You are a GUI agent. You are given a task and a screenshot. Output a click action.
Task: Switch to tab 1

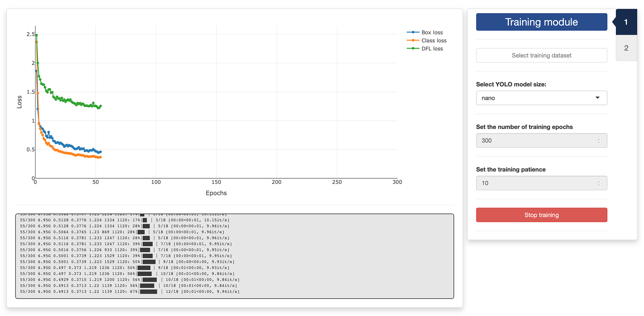point(626,22)
